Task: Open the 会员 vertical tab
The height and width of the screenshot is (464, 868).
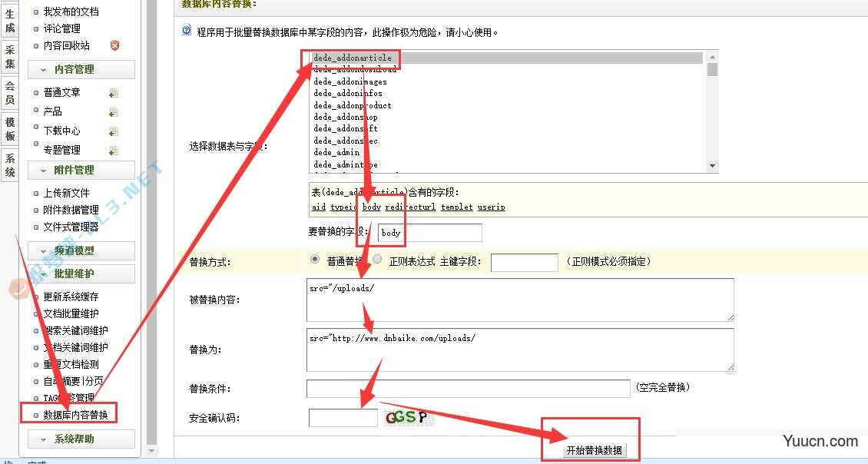Action: [x=10, y=93]
